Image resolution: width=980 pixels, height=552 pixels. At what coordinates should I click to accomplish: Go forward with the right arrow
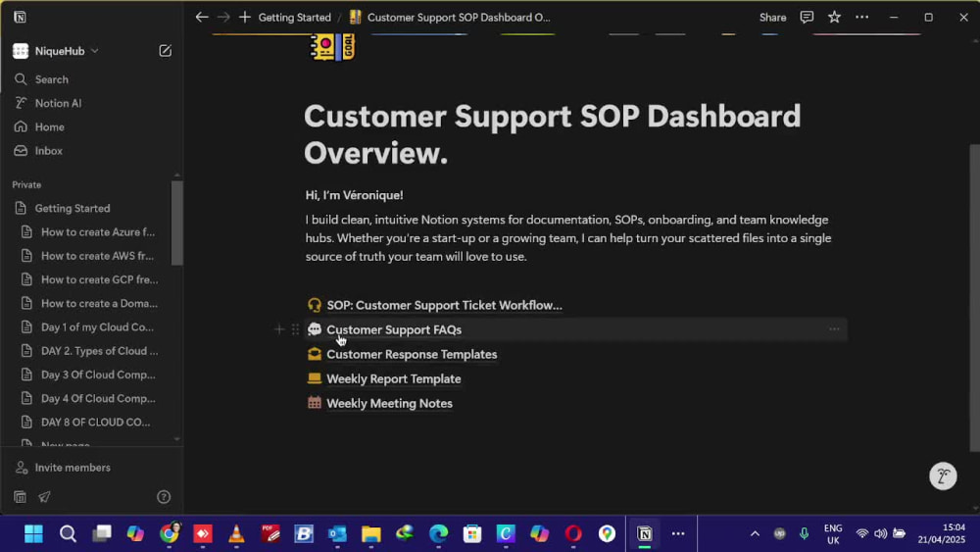point(223,18)
